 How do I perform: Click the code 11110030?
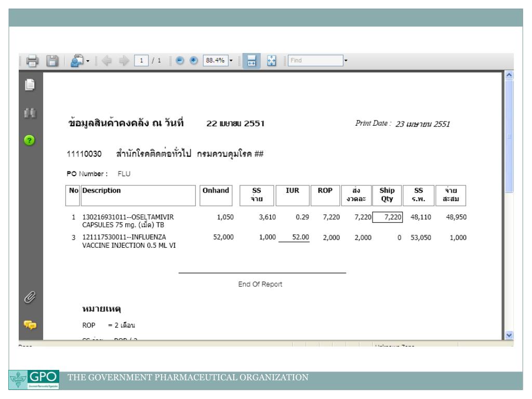(x=84, y=154)
